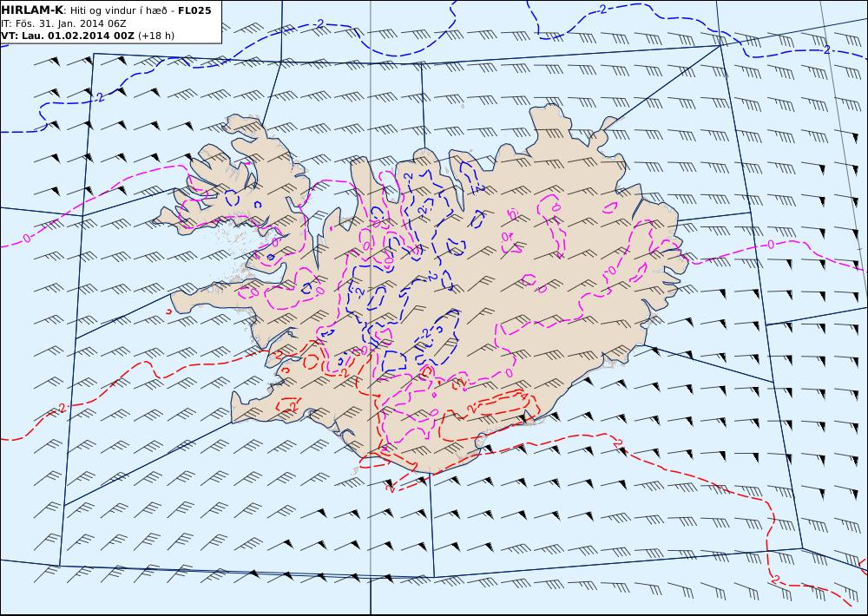Viewport: 868px width, 616px height.
Task: Click the 'Hiti og vindur í hæð' caption
Action: (118, 10)
